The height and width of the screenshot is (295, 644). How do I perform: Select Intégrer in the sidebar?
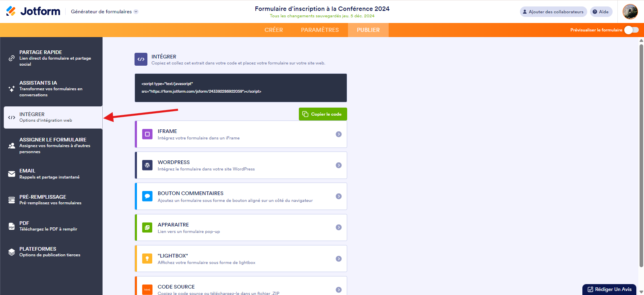[53, 117]
